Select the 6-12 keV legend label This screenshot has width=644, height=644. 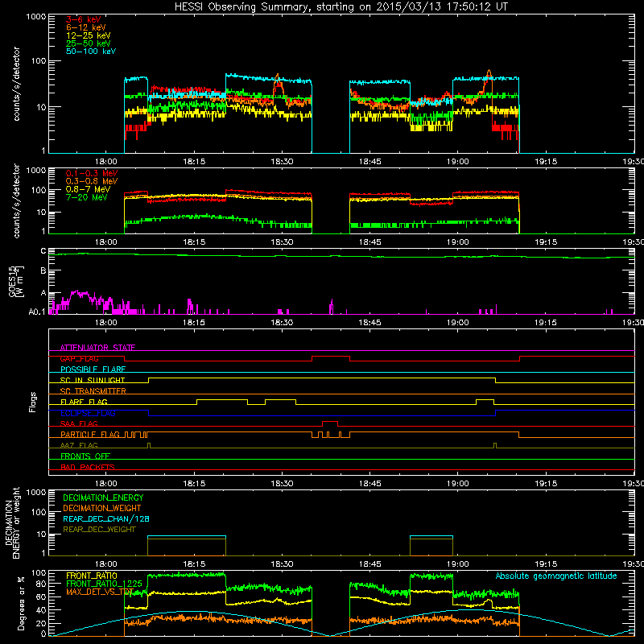[85, 27]
